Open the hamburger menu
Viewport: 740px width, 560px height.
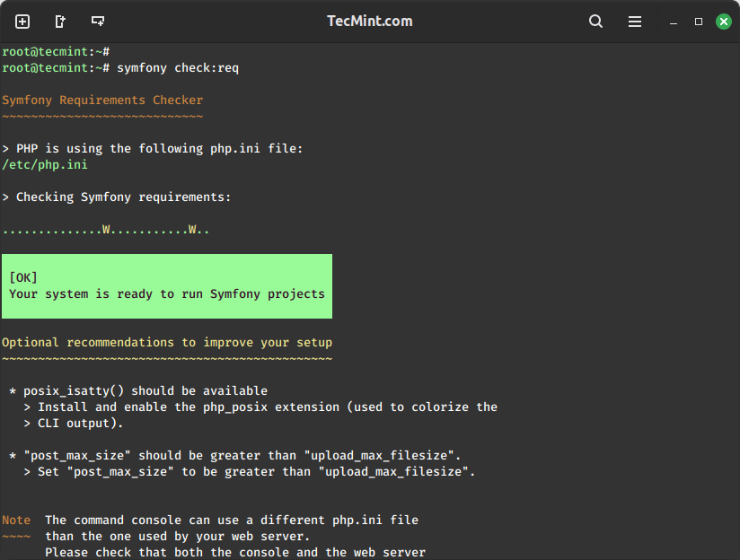coord(635,22)
